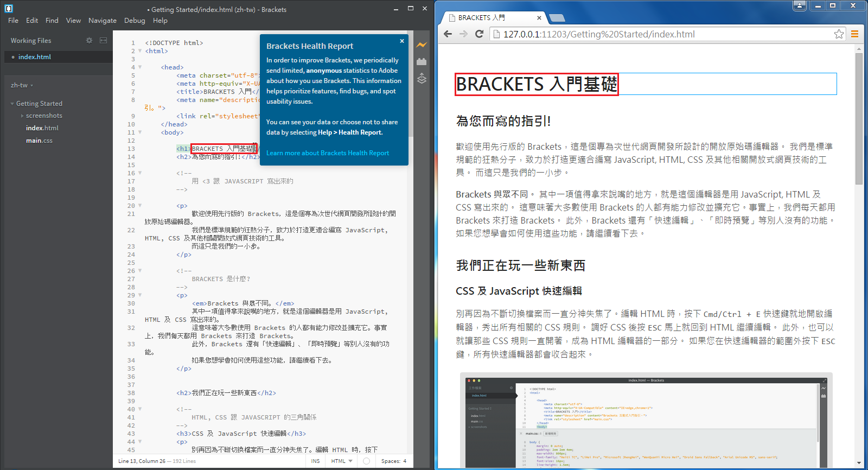Click the stacked layers icon in Brackets' right toolbar
Viewport: 868px width, 470px height.
tap(422, 79)
